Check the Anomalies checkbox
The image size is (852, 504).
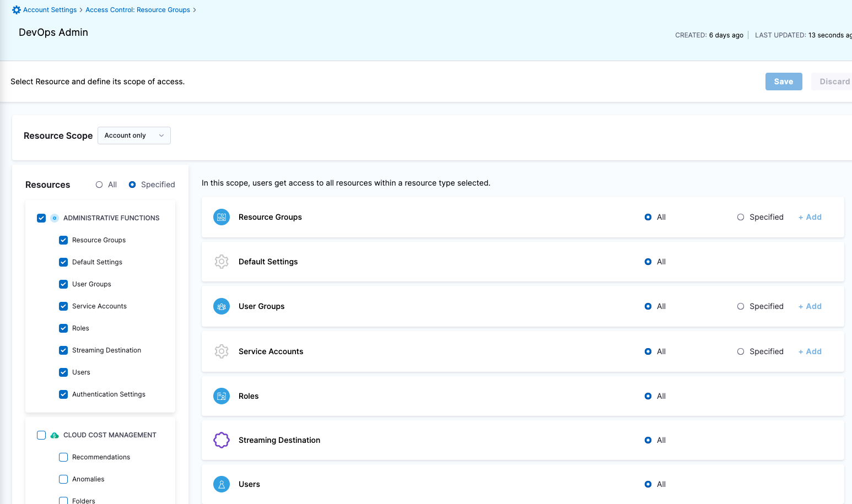tap(63, 479)
